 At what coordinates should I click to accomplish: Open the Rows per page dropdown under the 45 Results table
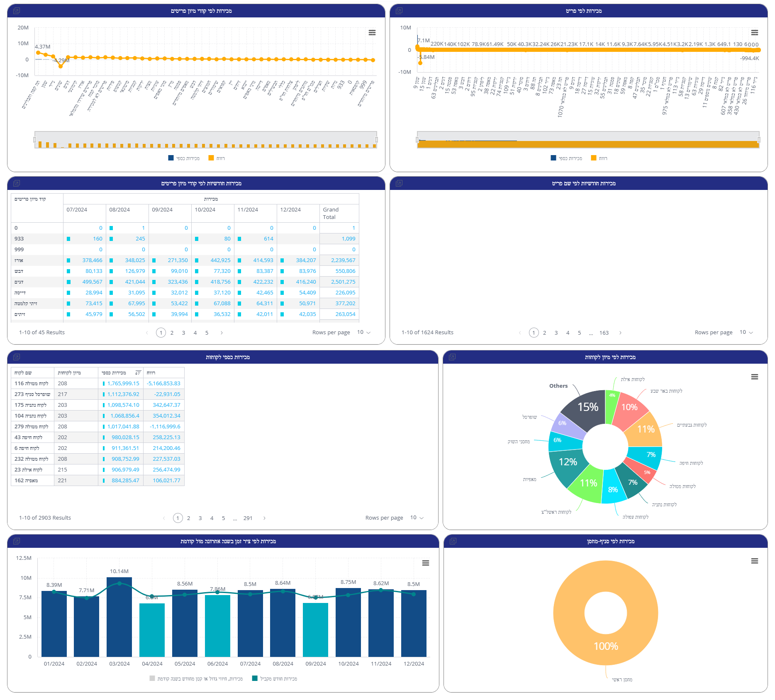pos(364,333)
